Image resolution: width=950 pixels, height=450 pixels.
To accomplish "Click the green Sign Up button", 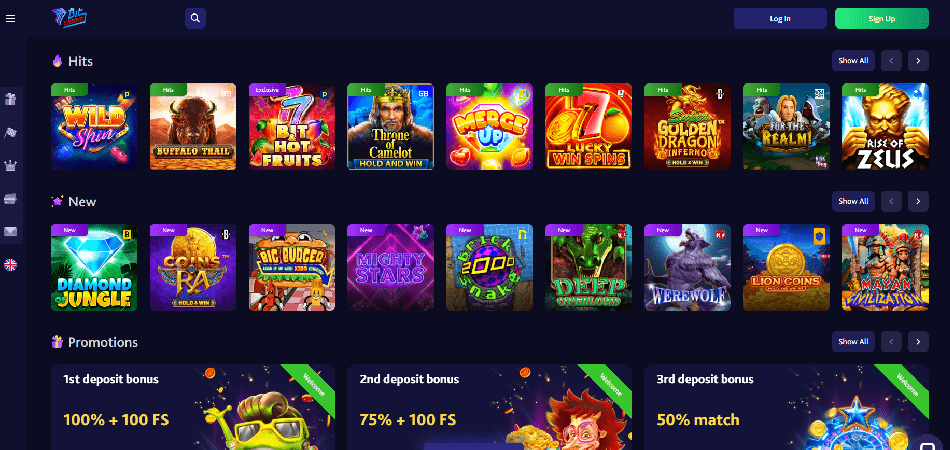I will click(x=882, y=18).
